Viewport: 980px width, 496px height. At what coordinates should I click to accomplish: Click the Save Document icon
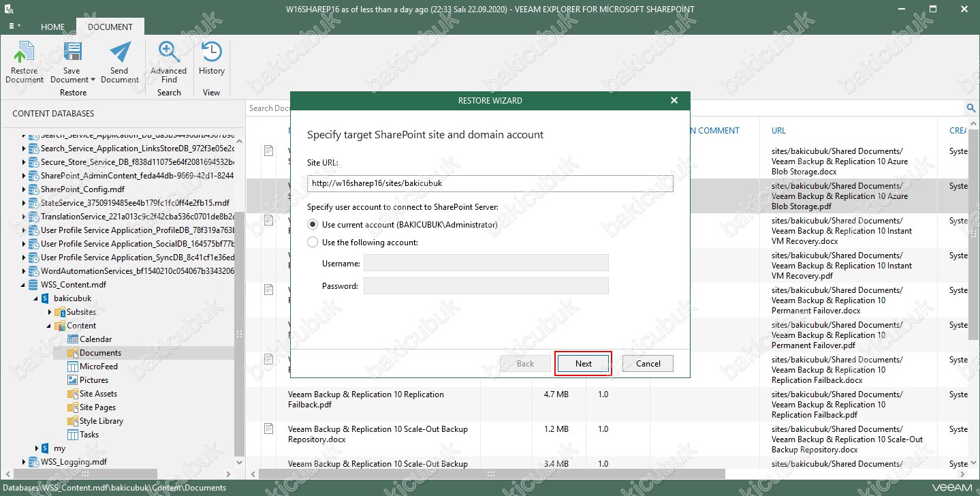72,52
